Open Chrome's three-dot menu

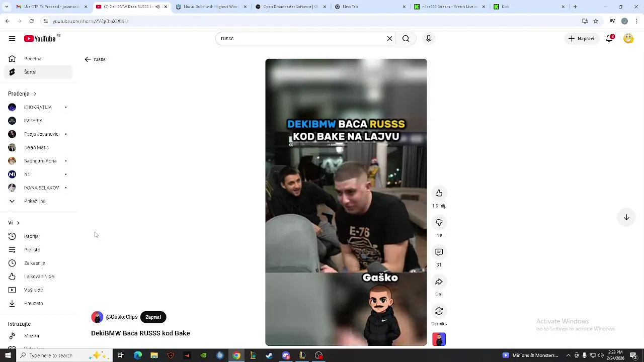[637, 21]
